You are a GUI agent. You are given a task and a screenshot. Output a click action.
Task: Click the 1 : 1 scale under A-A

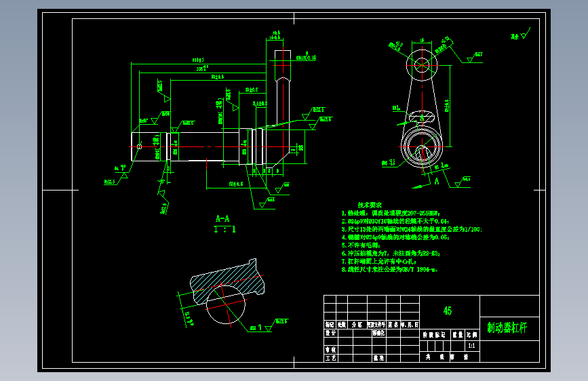[224, 229]
